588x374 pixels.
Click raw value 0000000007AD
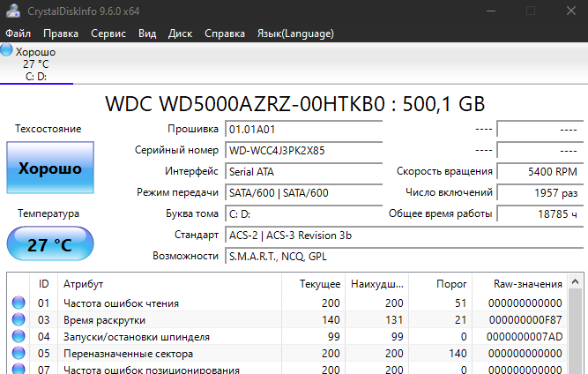(525, 336)
